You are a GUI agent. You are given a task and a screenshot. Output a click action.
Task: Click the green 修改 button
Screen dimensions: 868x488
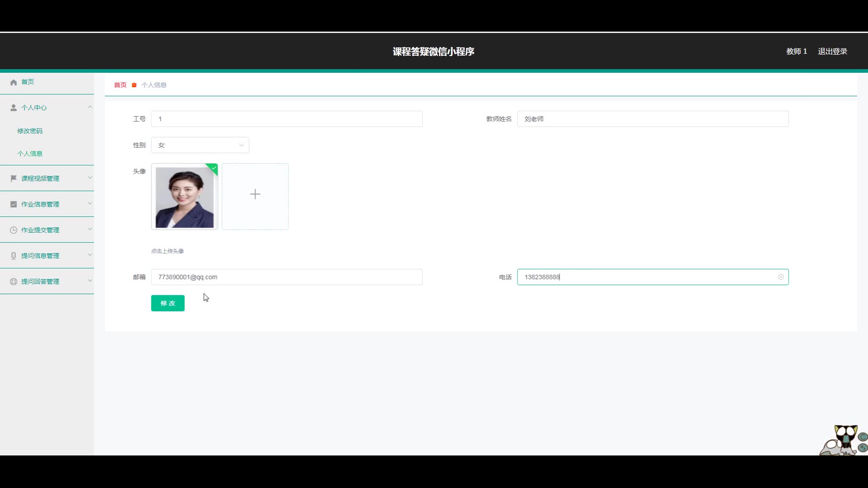tap(168, 303)
